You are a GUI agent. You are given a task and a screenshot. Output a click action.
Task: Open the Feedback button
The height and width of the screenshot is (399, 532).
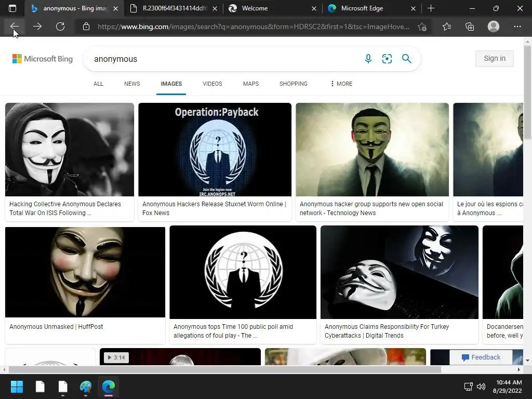click(481, 357)
